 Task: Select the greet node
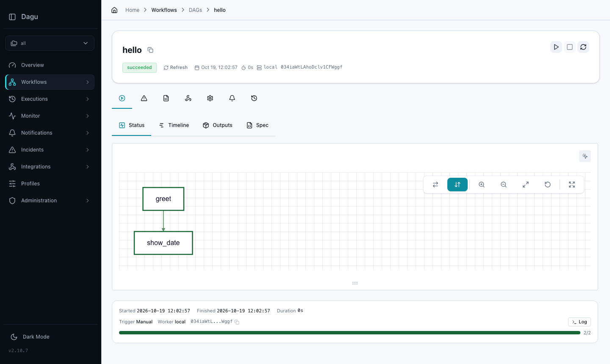[x=164, y=199]
